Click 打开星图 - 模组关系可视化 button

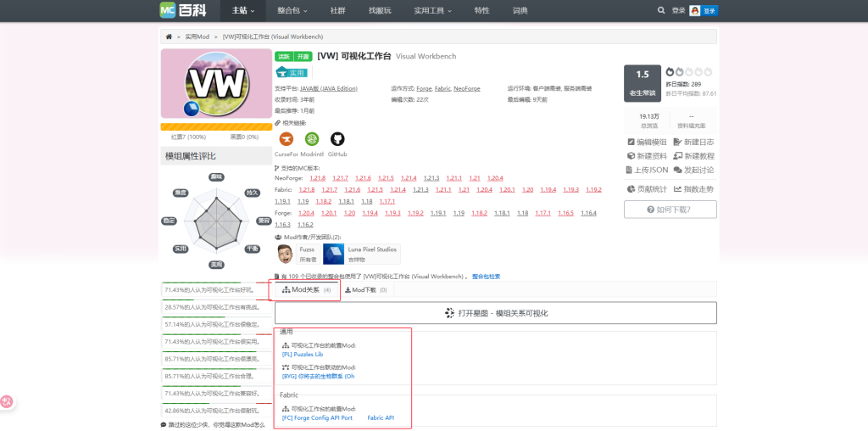point(496,313)
